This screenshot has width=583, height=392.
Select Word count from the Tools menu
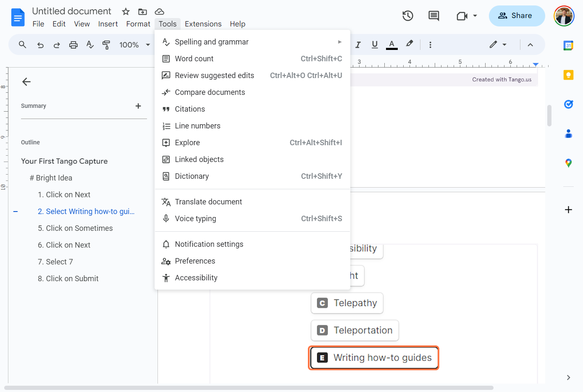pyautogui.click(x=252, y=59)
